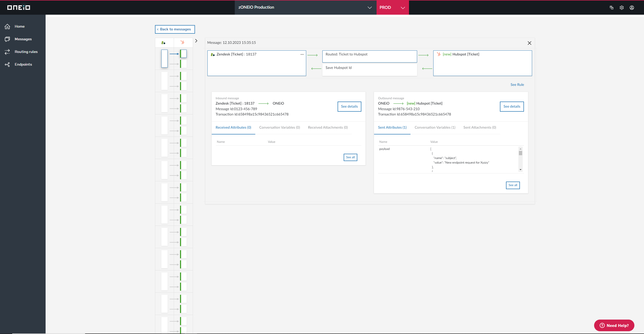Screen dimensions: 644x334
Task: See details of the inbound message
Action: click(x=349, y=107)
